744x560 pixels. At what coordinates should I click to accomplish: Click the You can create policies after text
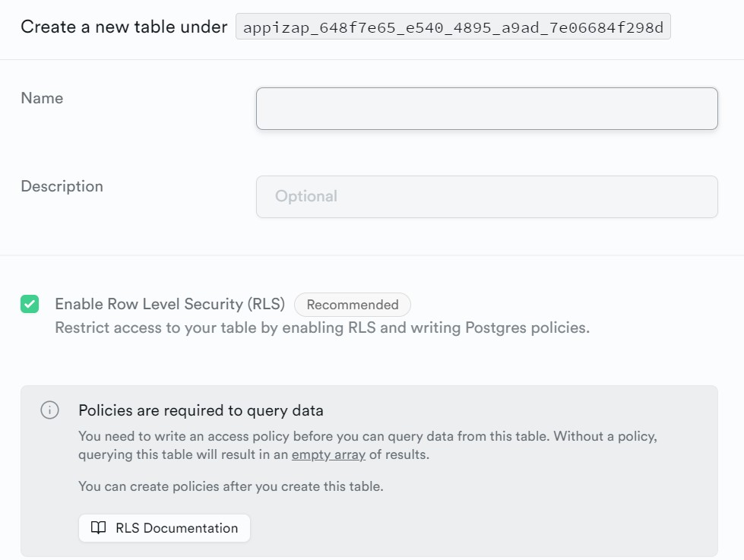[x=230, y=486]
